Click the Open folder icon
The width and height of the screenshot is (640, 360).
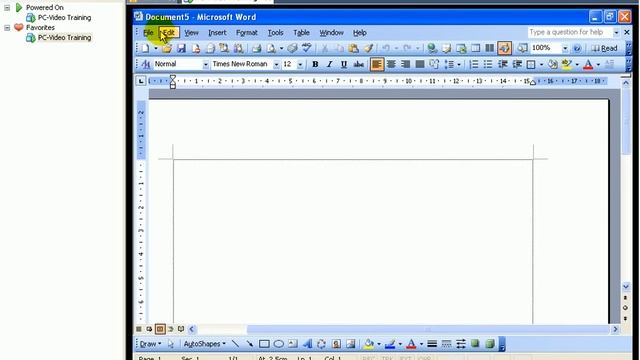pos(167,49)
